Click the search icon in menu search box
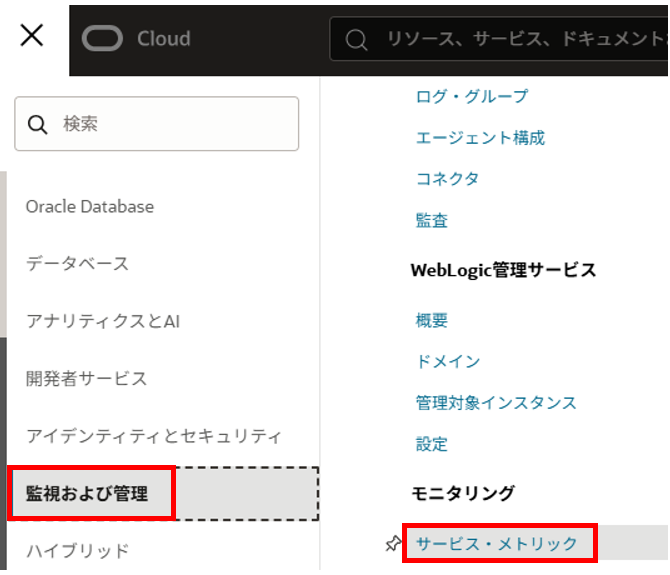 38,124
